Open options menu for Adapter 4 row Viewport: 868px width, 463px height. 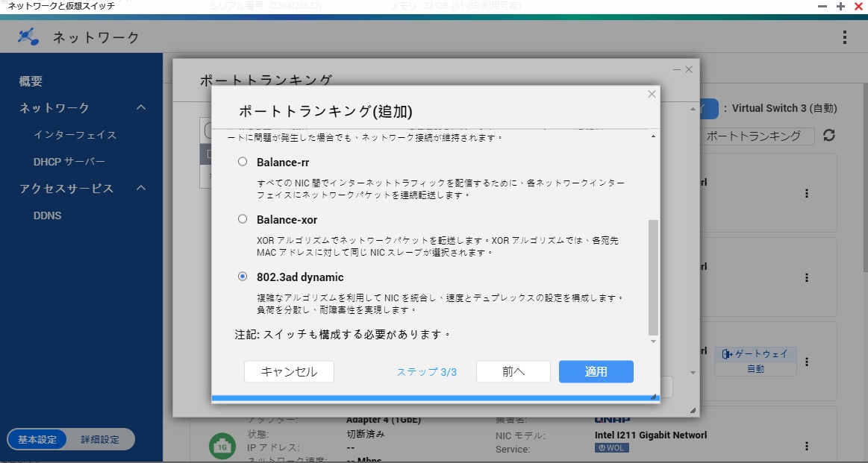point(806,446)
